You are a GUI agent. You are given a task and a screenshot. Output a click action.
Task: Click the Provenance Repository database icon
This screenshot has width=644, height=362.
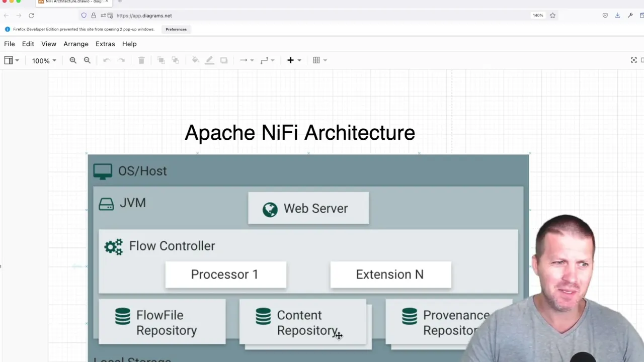tap(410, 316)
